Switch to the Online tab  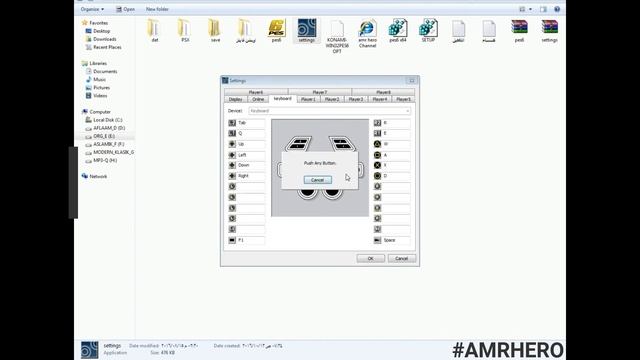258,99
